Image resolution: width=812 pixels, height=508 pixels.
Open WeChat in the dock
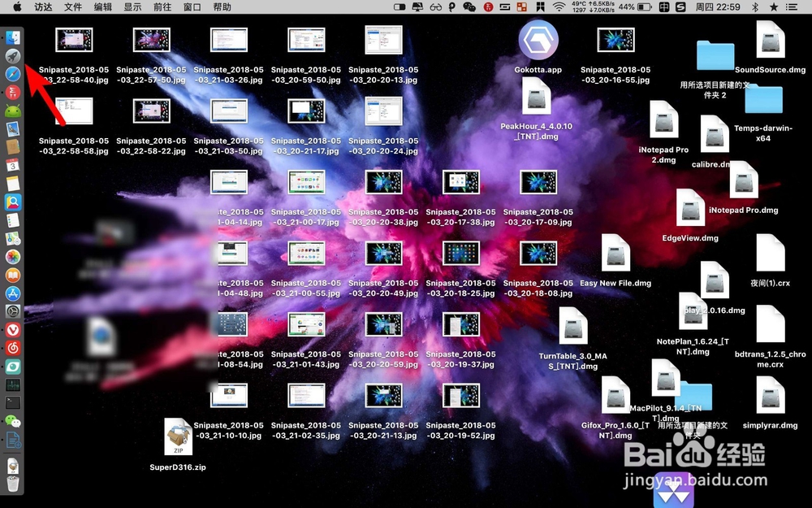(x=13, y=421)
